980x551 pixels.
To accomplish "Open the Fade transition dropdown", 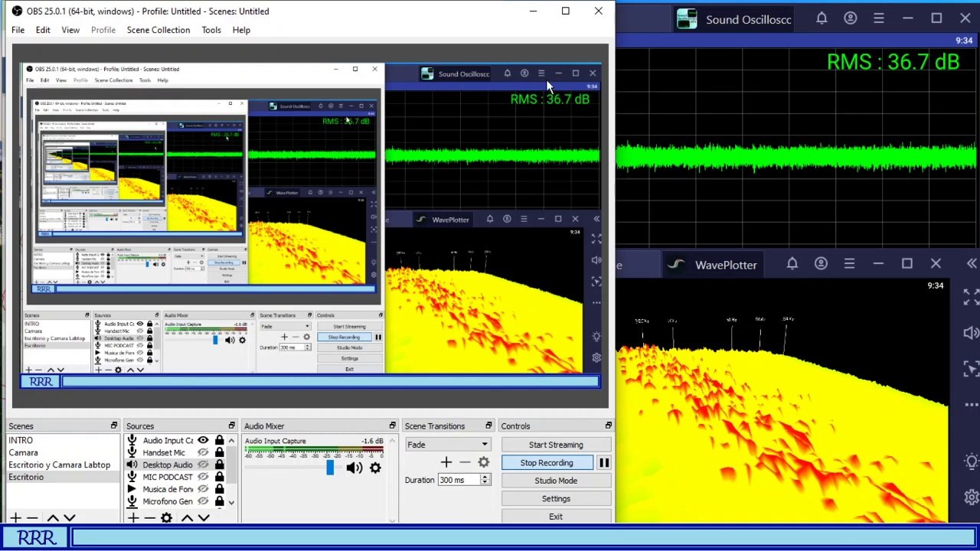I will (x=484, y=445).
